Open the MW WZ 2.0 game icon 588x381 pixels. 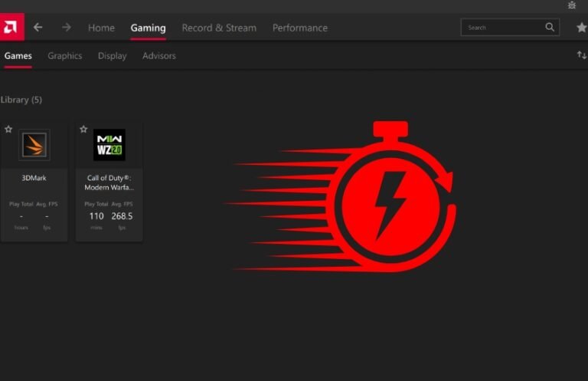[109, 145]
